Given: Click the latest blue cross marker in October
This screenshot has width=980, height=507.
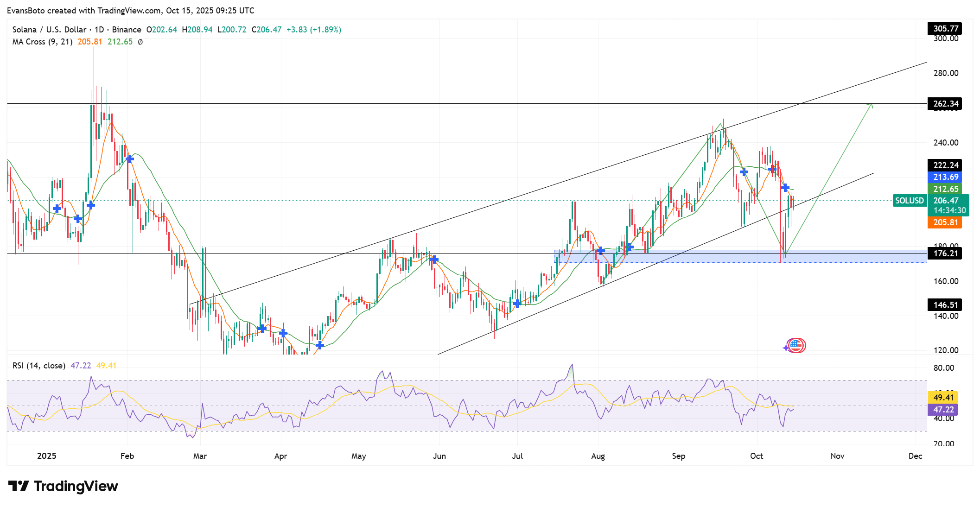Looking at the screenshot, I should (785, 188).
